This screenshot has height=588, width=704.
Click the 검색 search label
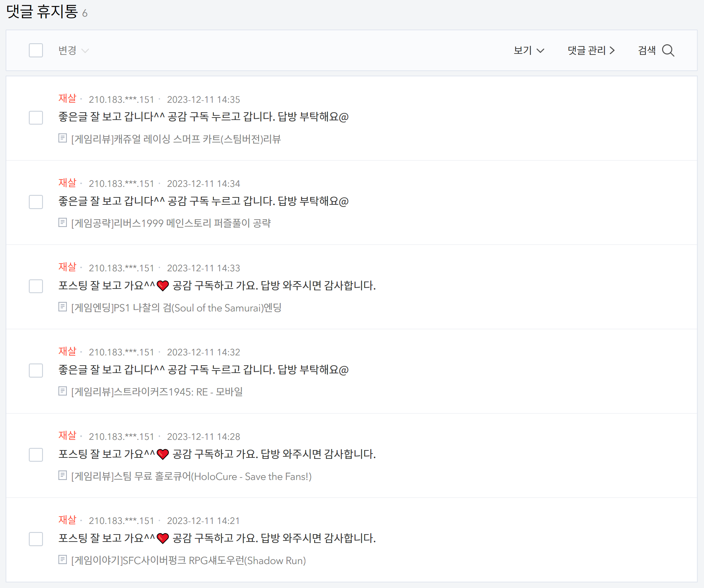click(x=647, y=51)
